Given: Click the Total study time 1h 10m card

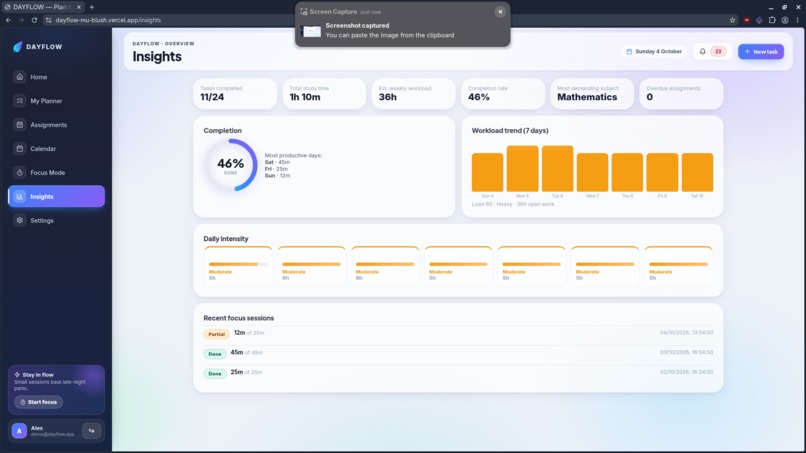Looking at the screenshot, I should [x=324, y=94].
